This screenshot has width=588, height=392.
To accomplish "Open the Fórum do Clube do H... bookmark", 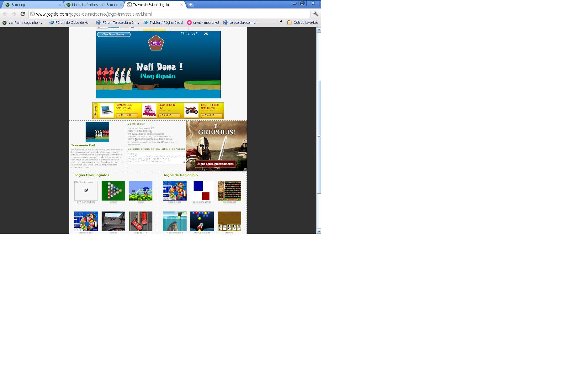I will pyautogui.click(x=70, y=23).
